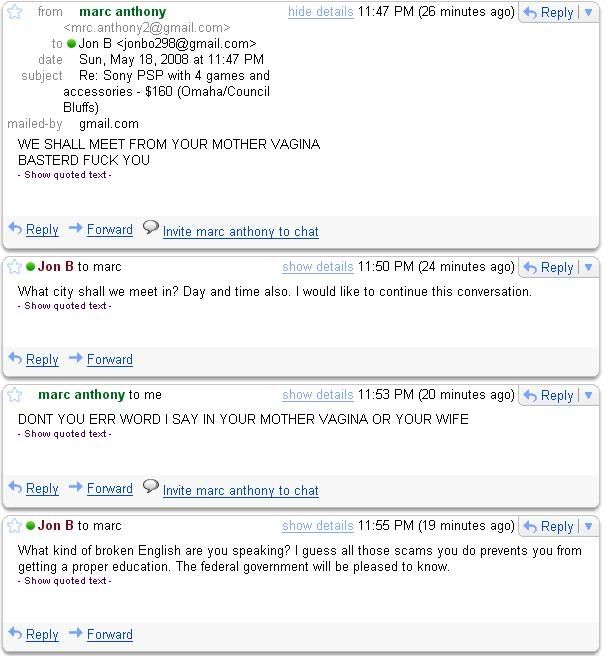Show details for 11:53 PM message

[x=318, y=395]
